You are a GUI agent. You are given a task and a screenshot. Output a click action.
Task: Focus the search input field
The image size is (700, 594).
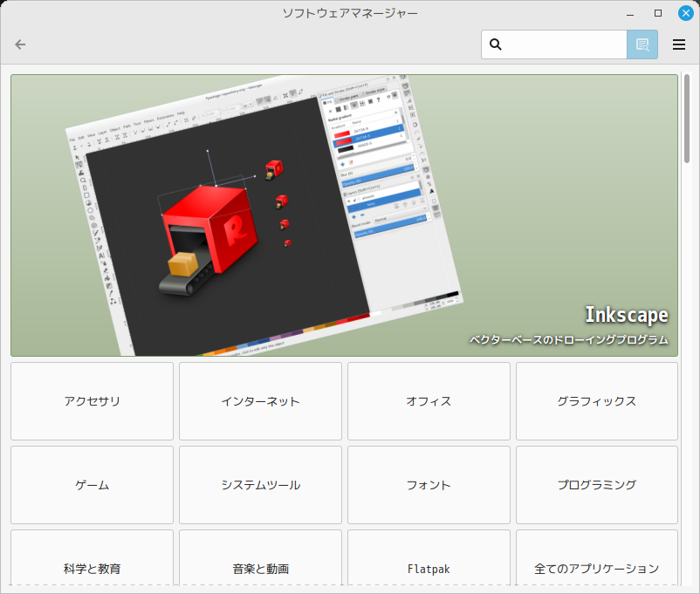554,44
